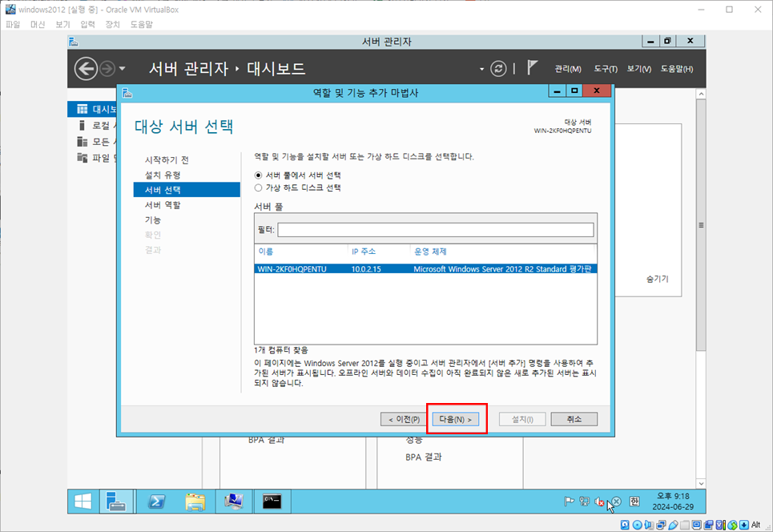Open Command Prompt from the guest taskbar
This screenshot has height=532, width=773.
click(272, 502)
